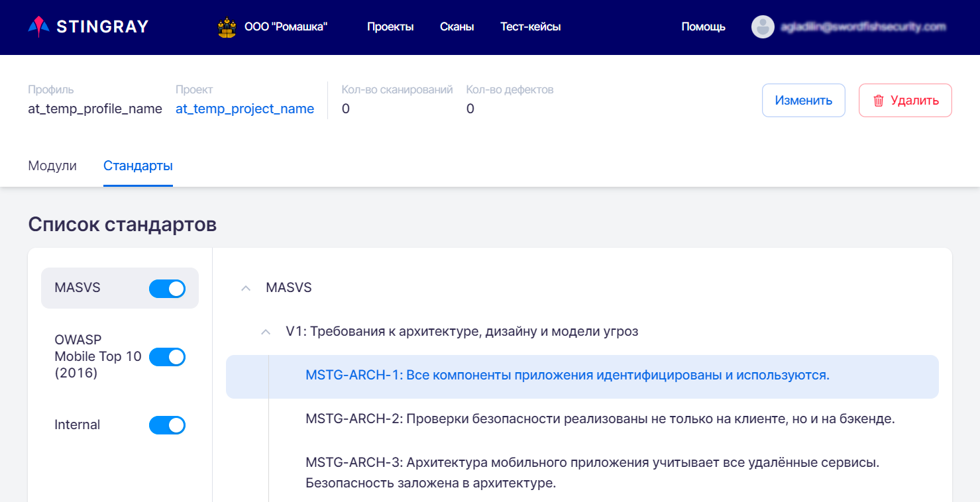Open the Помощь help menu
Image resolution: width=980 pixels, height=502 pixels.
[x=703, y=27]
